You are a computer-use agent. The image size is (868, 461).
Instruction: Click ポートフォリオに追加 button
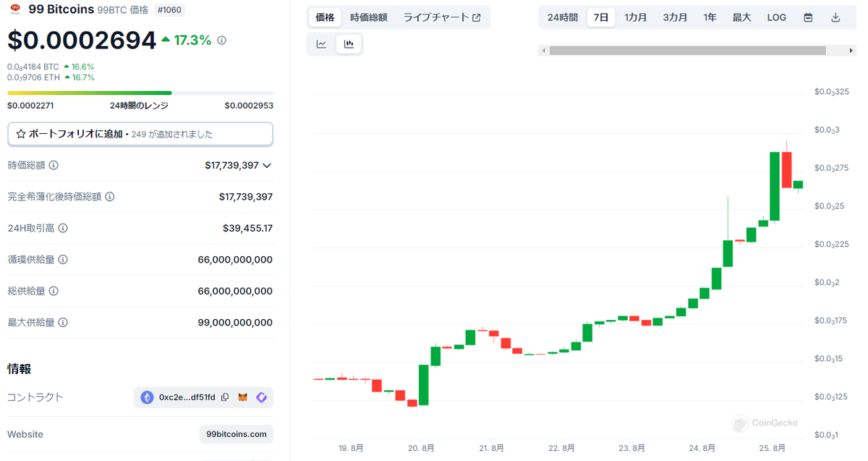click(x=140, y=134)
